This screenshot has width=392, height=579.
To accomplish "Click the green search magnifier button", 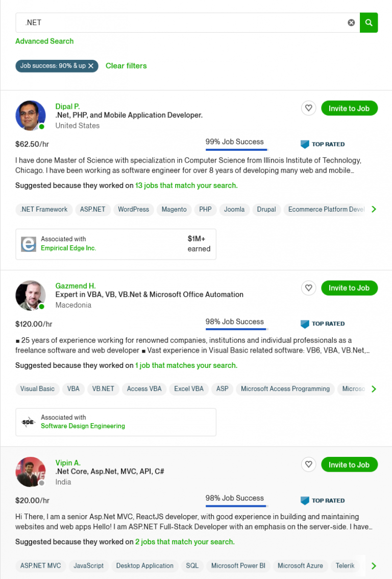I will tap(369, 22).
